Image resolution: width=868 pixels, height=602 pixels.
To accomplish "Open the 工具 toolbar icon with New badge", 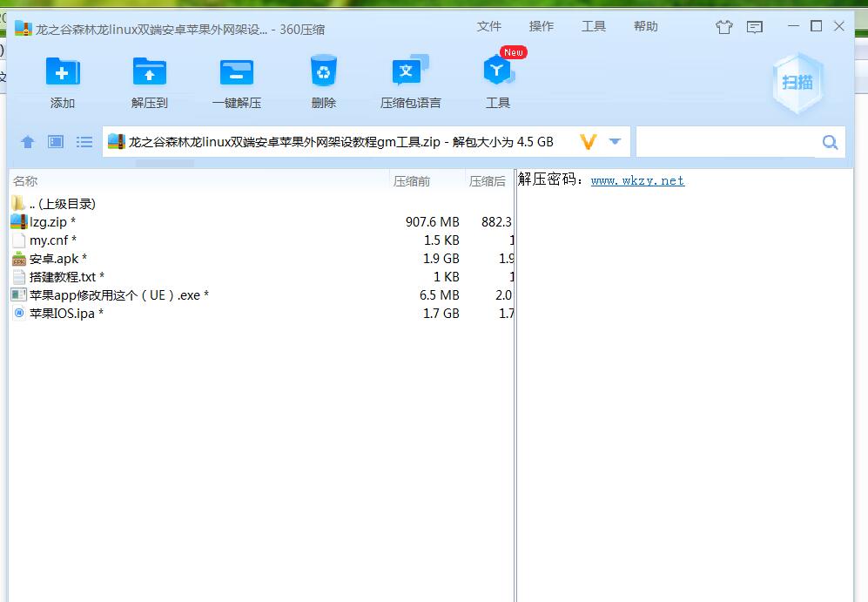I will [498, 72].
